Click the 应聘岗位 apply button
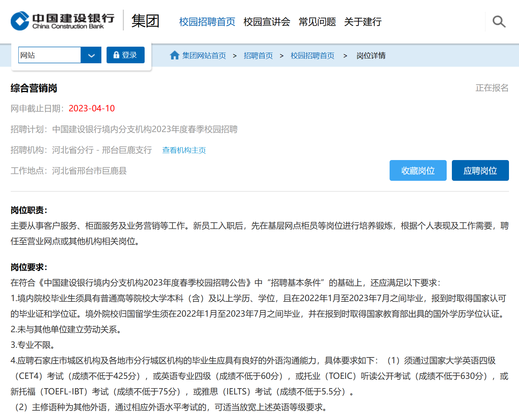The width and height of the screenshot is (519, 420). click(480, 170)
